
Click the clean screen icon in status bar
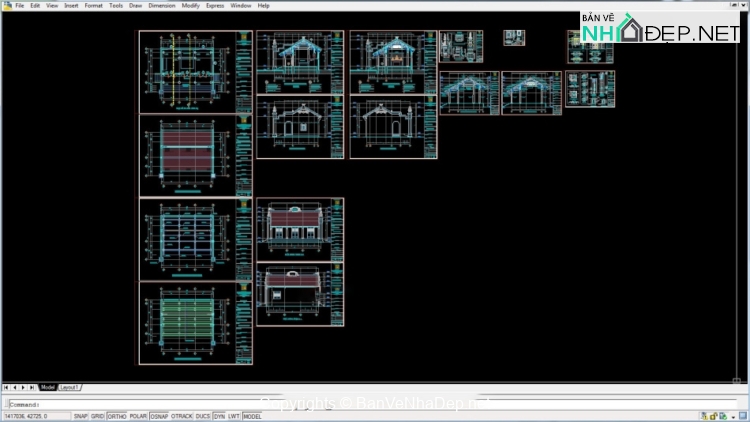743,415
